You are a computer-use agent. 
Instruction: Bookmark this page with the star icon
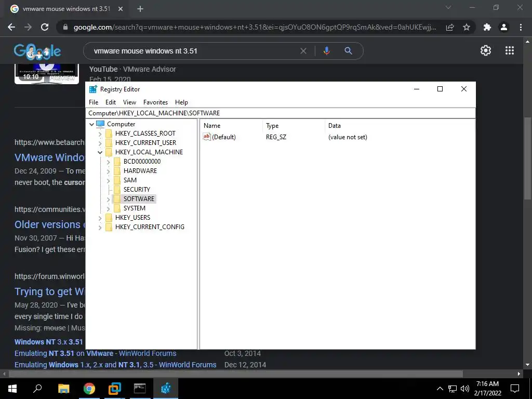coord(467,27)
